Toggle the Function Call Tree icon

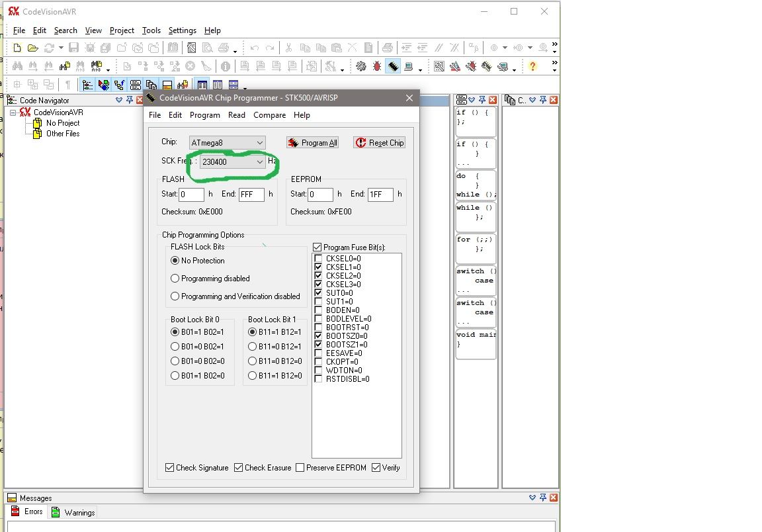(119, 85)
